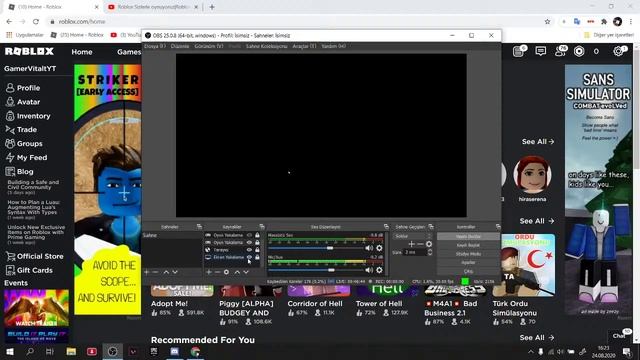Toggle visibility of Ekran Yakalama source

[249, 257]
